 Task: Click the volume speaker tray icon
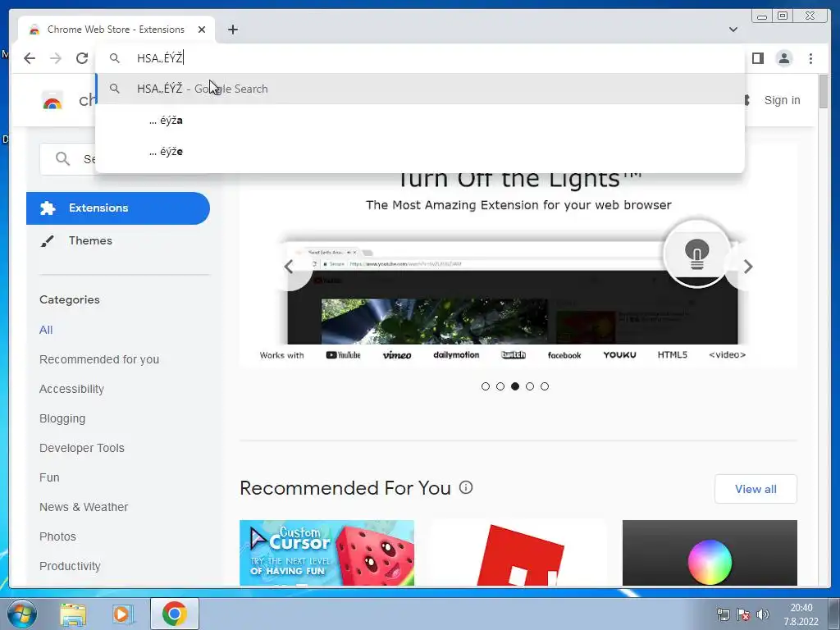[x=763, y=614]
